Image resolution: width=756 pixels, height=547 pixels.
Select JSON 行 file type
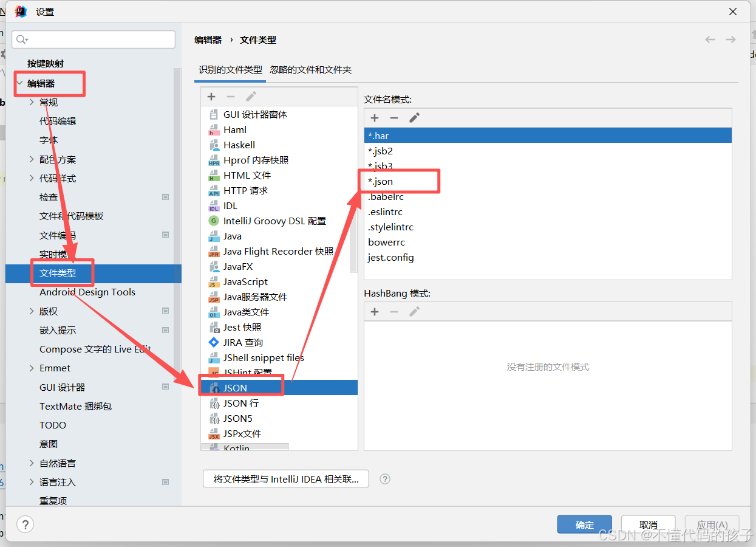click(x=279, y=403)
